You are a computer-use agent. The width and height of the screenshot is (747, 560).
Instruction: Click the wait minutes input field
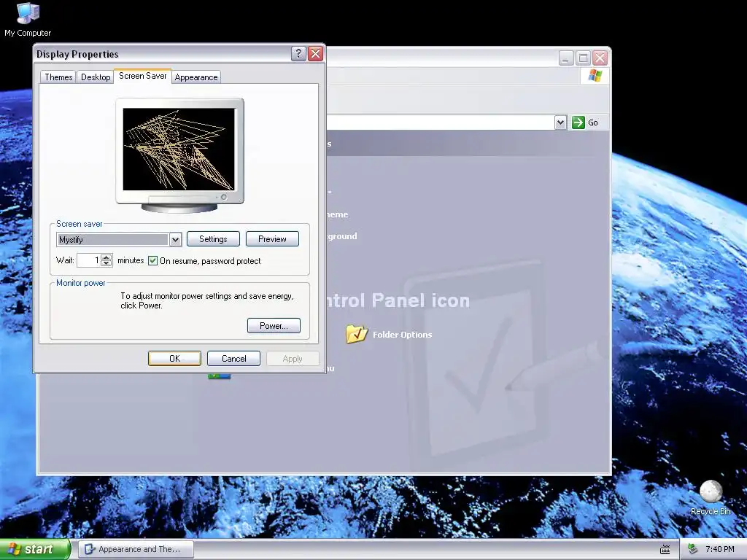[89, 260]
